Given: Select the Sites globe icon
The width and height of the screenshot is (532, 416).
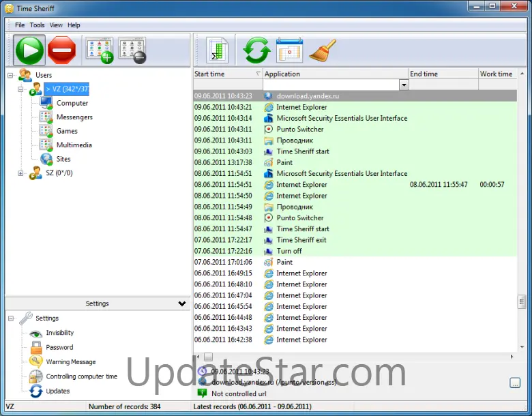Looking at the screenshot, I should click(x=46, y=159).
